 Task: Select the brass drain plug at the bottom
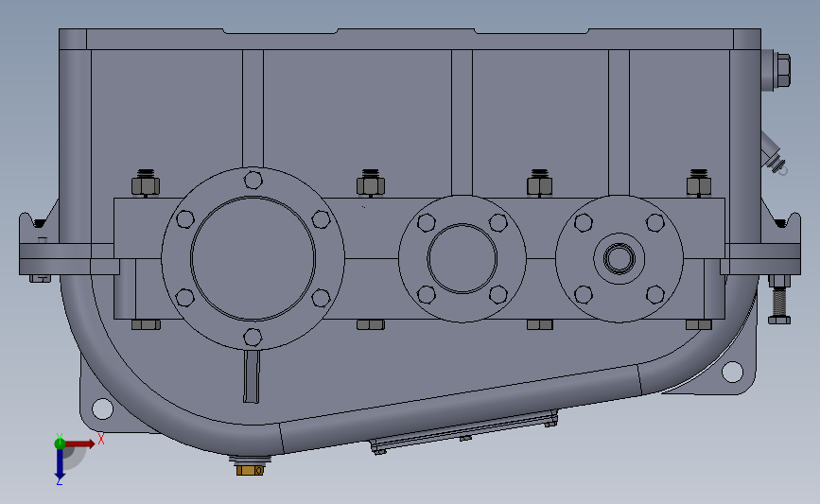coord(250,471)
